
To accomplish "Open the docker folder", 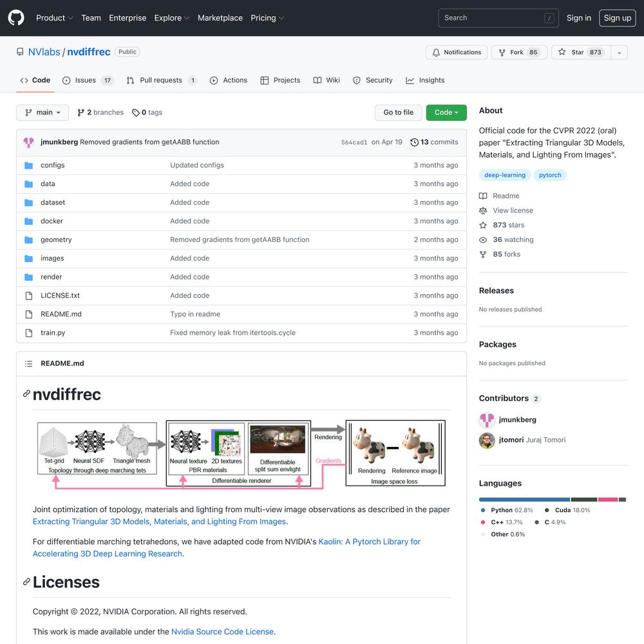I will [x=52, y=221].
